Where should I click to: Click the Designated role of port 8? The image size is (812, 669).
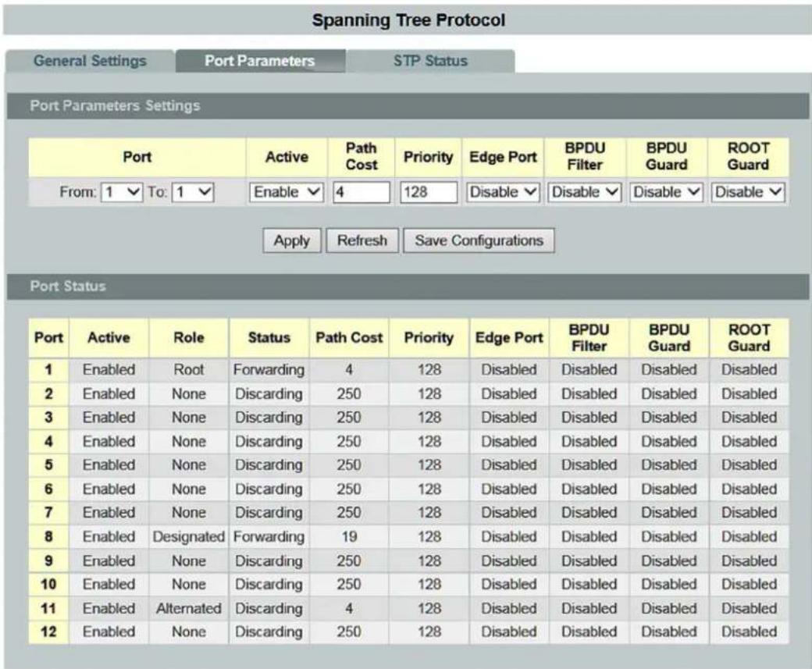tap(188, 536)
